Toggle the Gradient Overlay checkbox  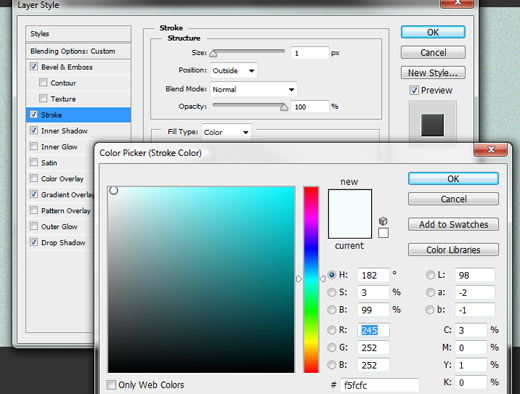(x=34, y=194)
